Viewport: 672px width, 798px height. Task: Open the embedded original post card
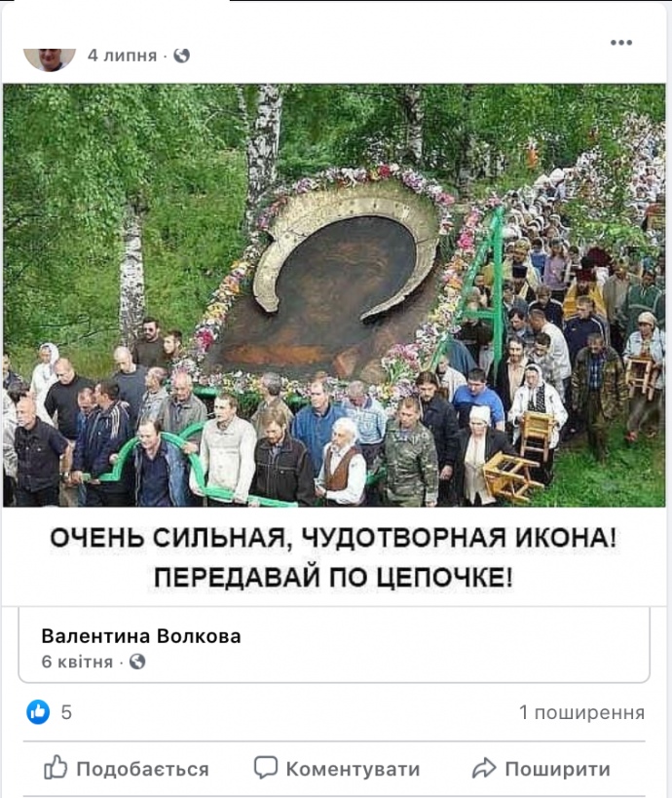[x=334, y=645]
